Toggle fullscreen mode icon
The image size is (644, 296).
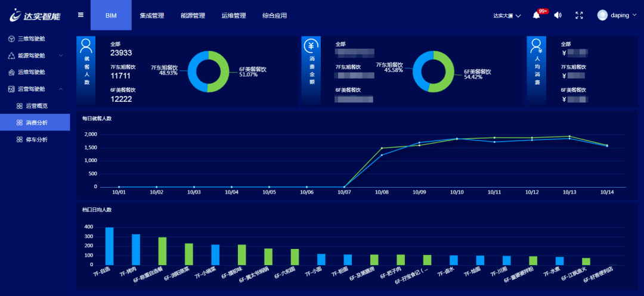coord(579,15)
